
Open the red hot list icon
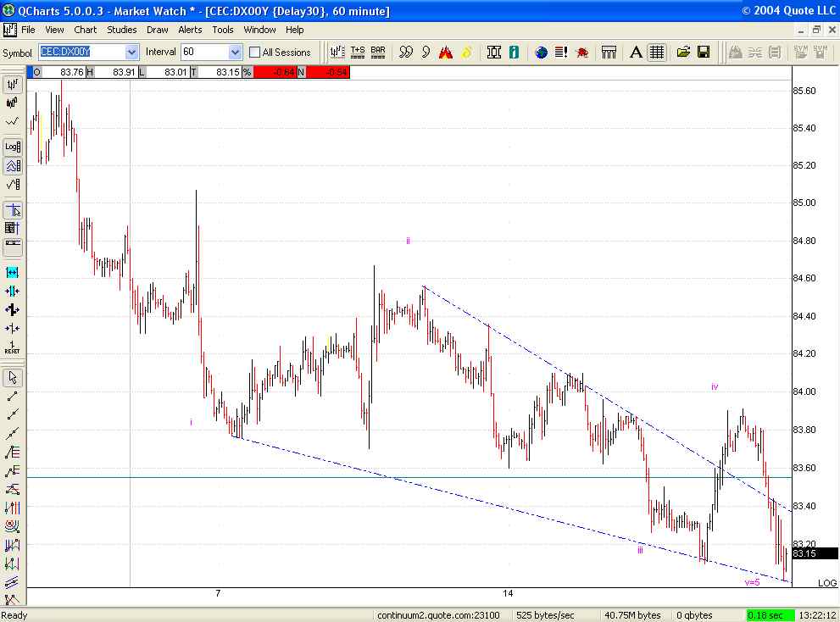446,52
